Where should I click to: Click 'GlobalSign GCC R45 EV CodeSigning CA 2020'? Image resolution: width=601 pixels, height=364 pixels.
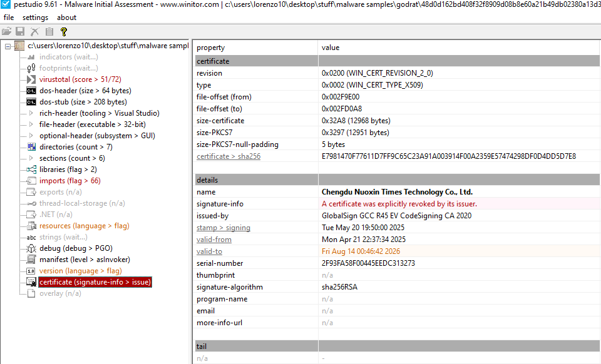pyautogui.click(x=397, y=216)
